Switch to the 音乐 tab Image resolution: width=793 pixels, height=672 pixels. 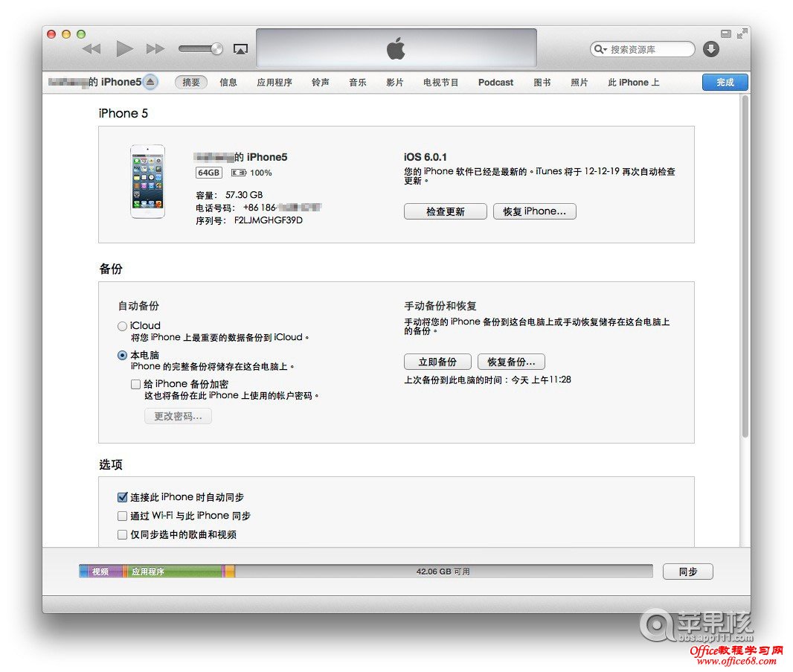[x=357, y=83]
